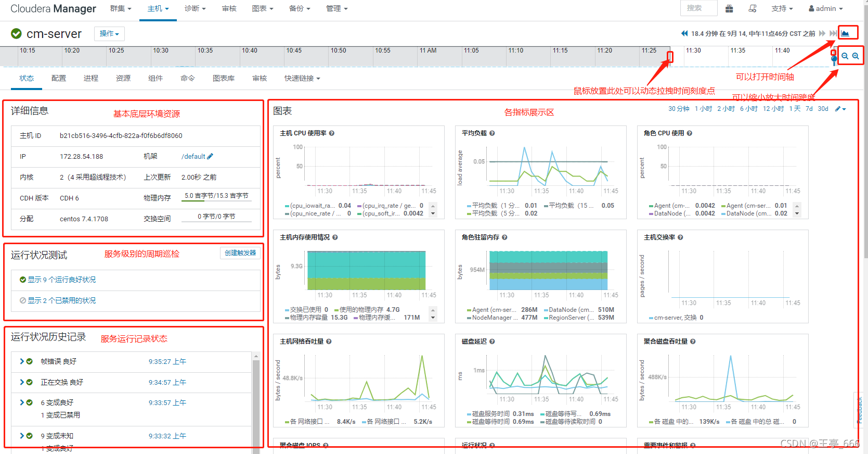Set chart range to 7d

pyautogui.click(x=809, y=109)
